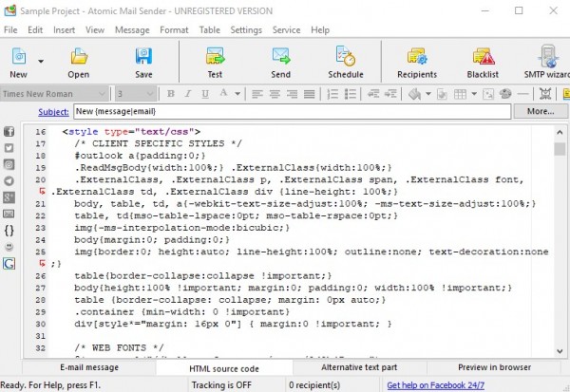570x392 pixels.
Task: Click the smiley emoji sidebar icon
Action: tap(9, 247)
